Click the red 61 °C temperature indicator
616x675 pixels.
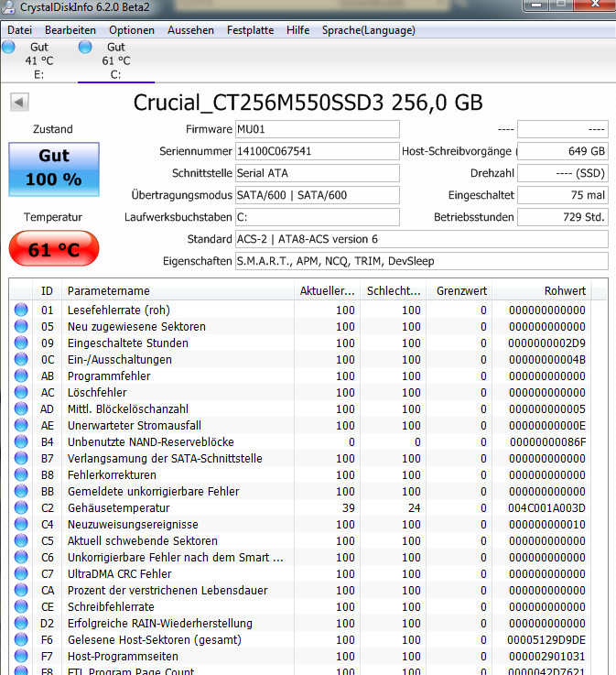tap(54, 248)
